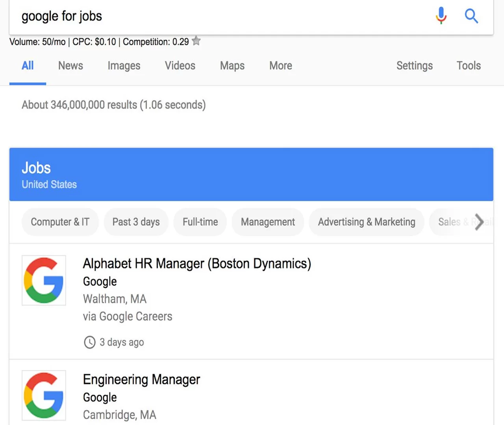Click the Cambridge, MA location text
504x425 pixels.
tap(119, 415)
